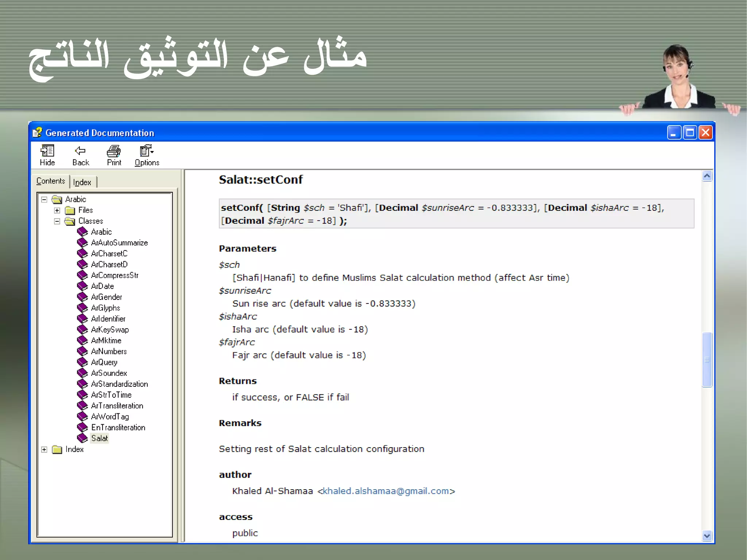This screenshot has width=747, height=560.
Task: Click the book icon beside ArKeySwap
Action: (x=82, y=329)
